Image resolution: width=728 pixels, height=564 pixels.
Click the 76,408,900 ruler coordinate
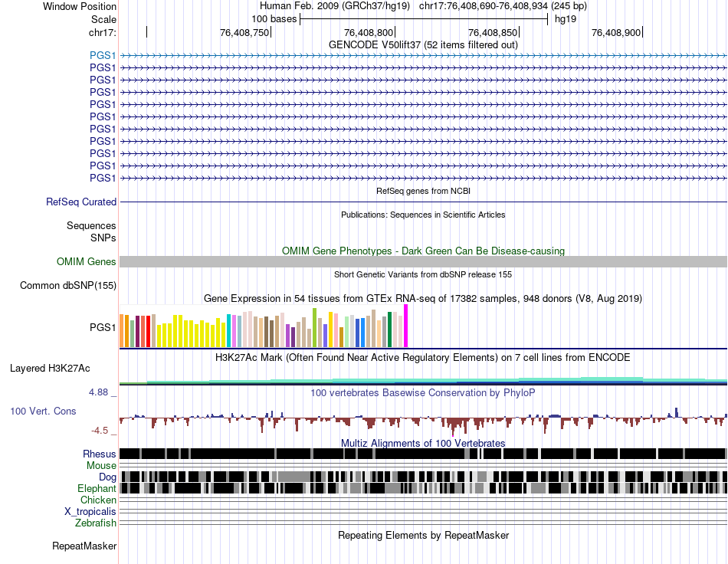tap(616, 32)
